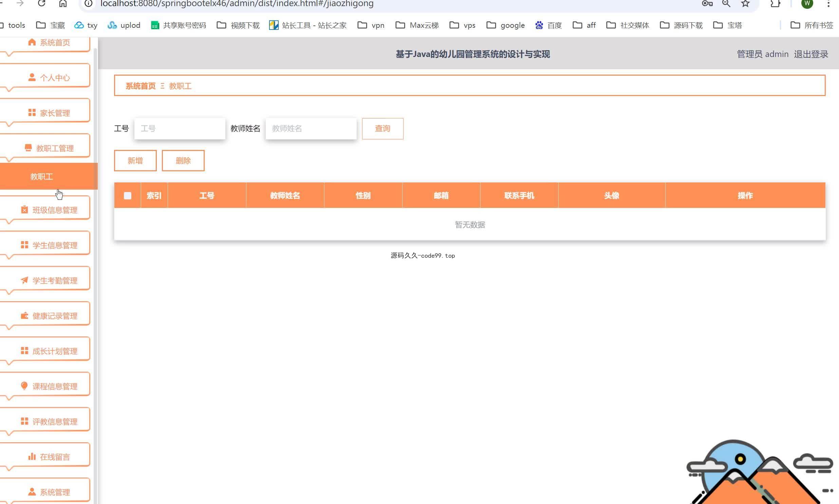Click the 在线留言 bar chart icon
This screenshot has height=504, width=839.
pos(32,457)
